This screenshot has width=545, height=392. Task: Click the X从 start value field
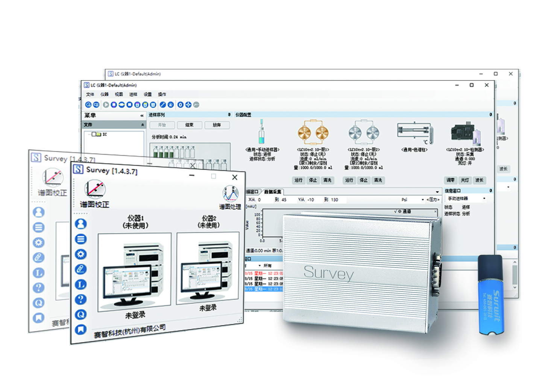[265, 200]
